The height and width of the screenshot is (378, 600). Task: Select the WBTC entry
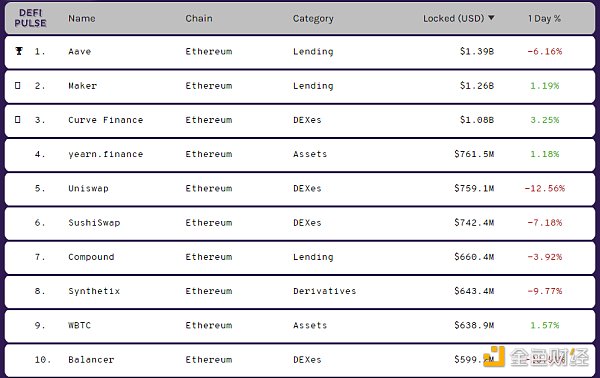(x=80, y=325)
